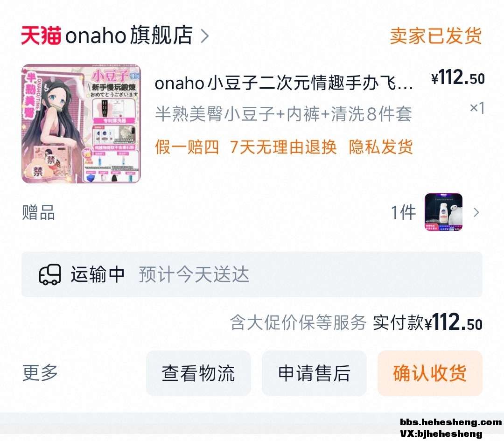Open the 运输中 shipping status bar
The width and height of the screenshot is (504, 441).
[252, 274]
